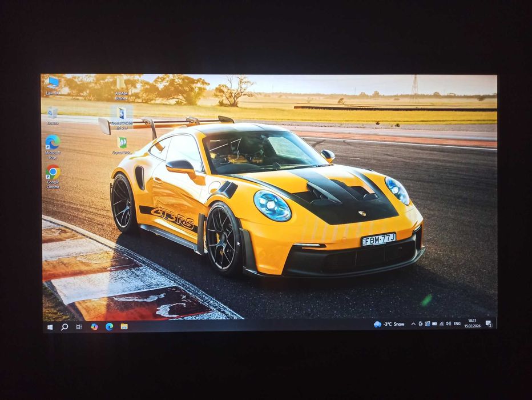Switch input language via ENG indicator
The height and width of the screenshot is (400, 532).
click(x=457, y=323)
